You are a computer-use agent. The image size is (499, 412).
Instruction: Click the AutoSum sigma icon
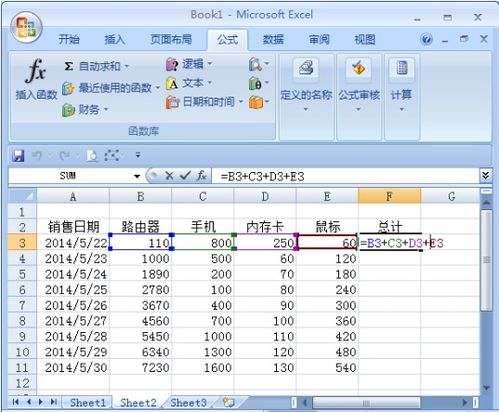tap(68, 66)
